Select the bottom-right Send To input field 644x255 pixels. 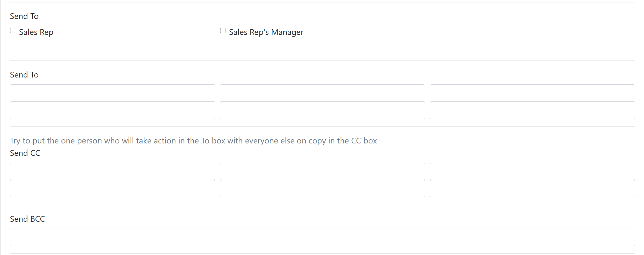(532, 110)
